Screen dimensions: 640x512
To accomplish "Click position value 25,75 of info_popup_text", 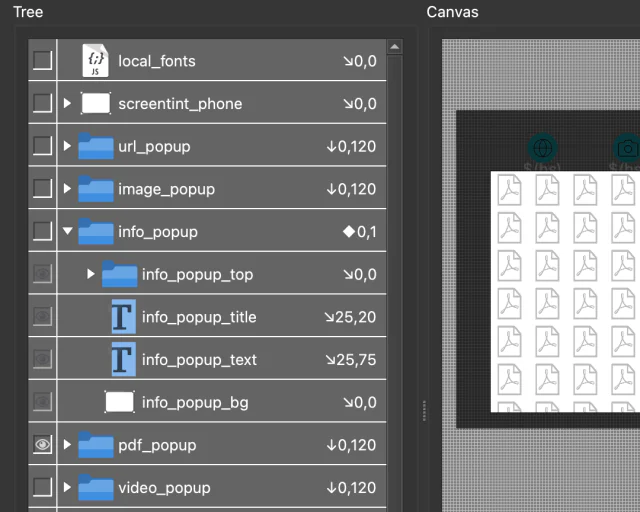I will (351, 360).
